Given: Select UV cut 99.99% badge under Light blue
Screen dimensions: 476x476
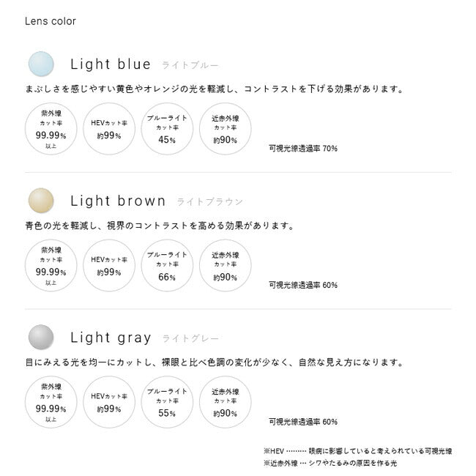Looking at the screenshot, I should (51, 129).
